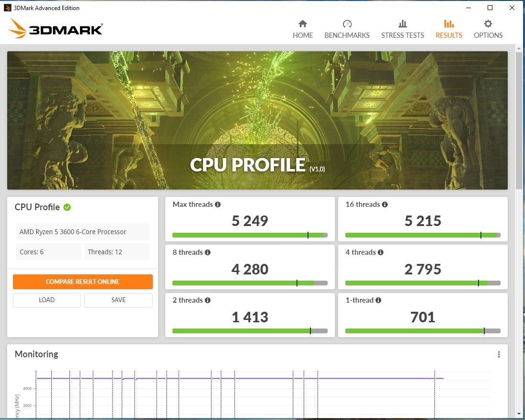The image size is (525, 420).
Task: Click the 3DMark logo
Action: click(x=56, y=29)
